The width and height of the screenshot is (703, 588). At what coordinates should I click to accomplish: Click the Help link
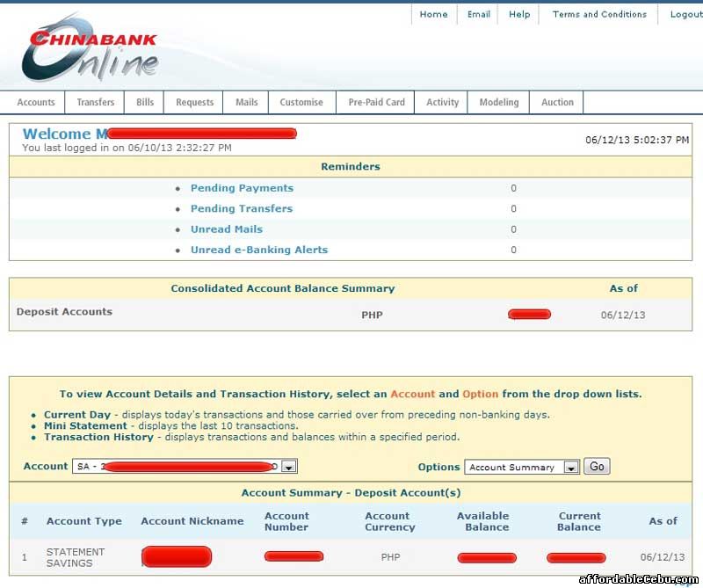click(x=519, y=14)
